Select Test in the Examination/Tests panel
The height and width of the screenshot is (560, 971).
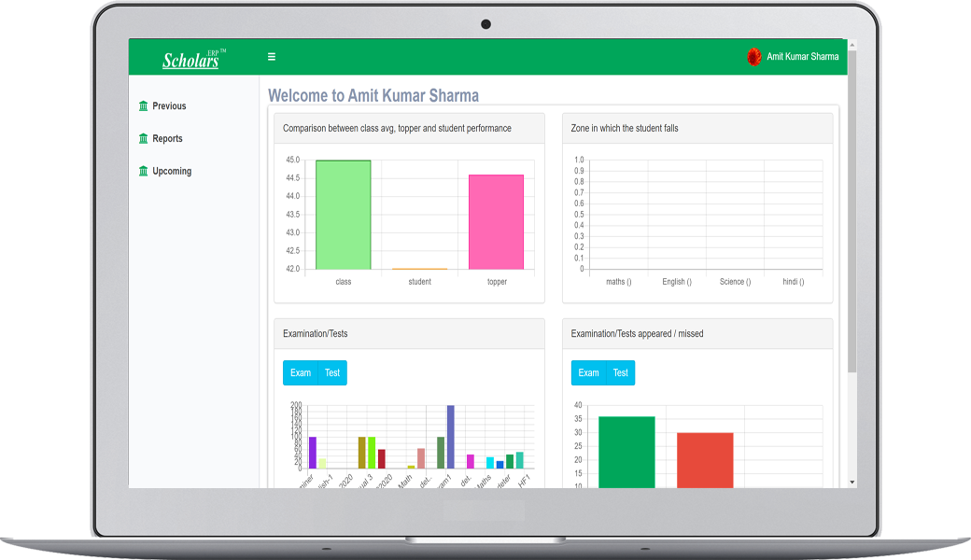(x=332, y=372)
